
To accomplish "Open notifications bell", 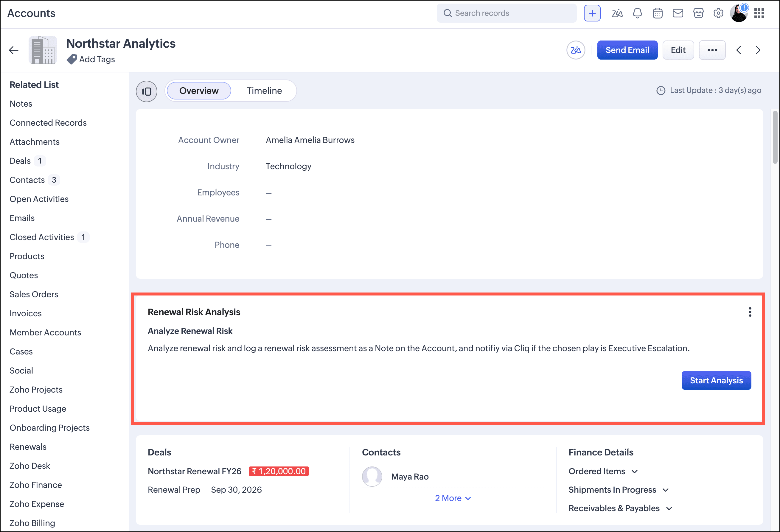I will [637, 13].
